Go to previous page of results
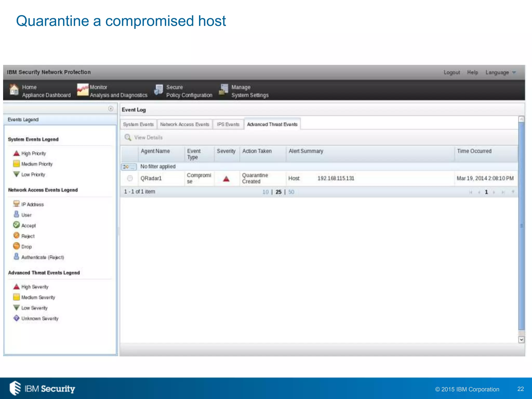 click(x=479, y=192)
